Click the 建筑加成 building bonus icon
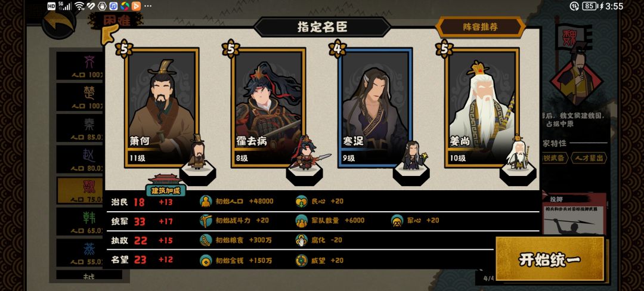 click(166, 185)
